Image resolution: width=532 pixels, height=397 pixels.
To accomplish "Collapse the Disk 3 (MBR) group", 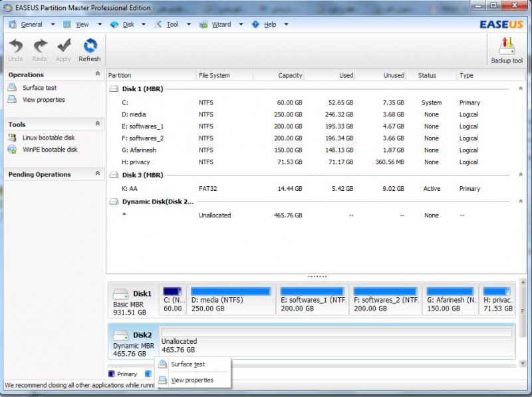I will (521, 175).
